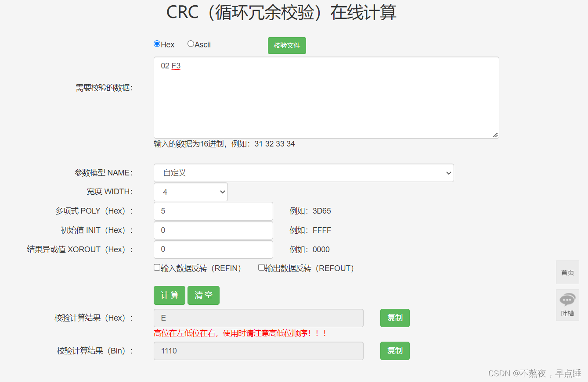The width and height of the screenshot is (588, 382).
Task: Click the 校验文件 button
Action: point(287,46)
